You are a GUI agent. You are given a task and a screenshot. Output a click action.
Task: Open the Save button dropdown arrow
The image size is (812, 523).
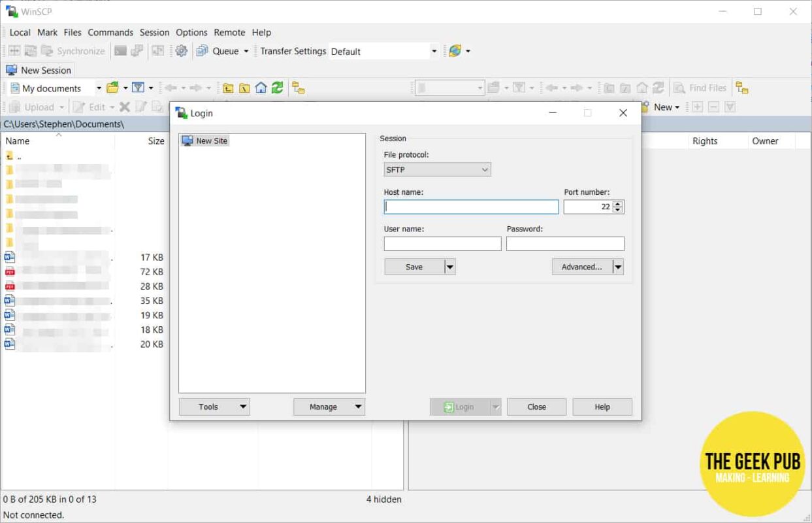449,267
